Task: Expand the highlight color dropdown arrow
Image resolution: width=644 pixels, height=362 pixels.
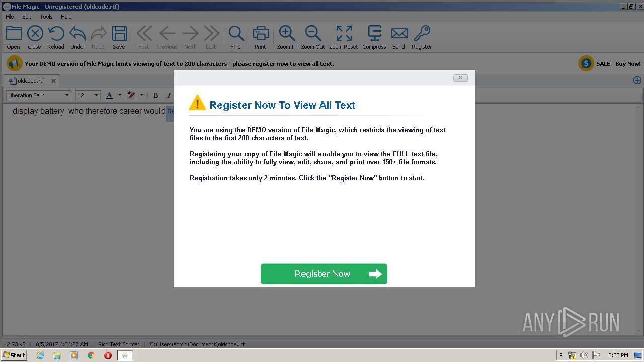Action: tap(141, 95)
